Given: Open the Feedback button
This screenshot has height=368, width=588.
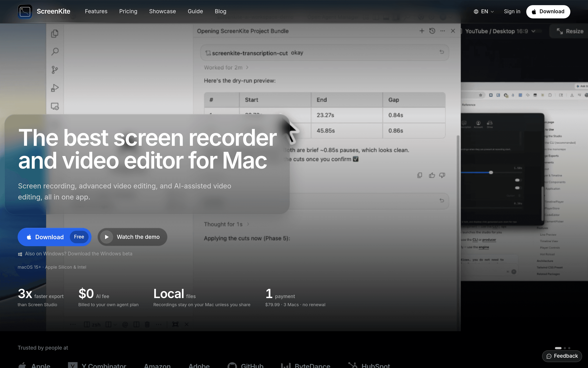Looking at the screenshot, I should point(562,356).
